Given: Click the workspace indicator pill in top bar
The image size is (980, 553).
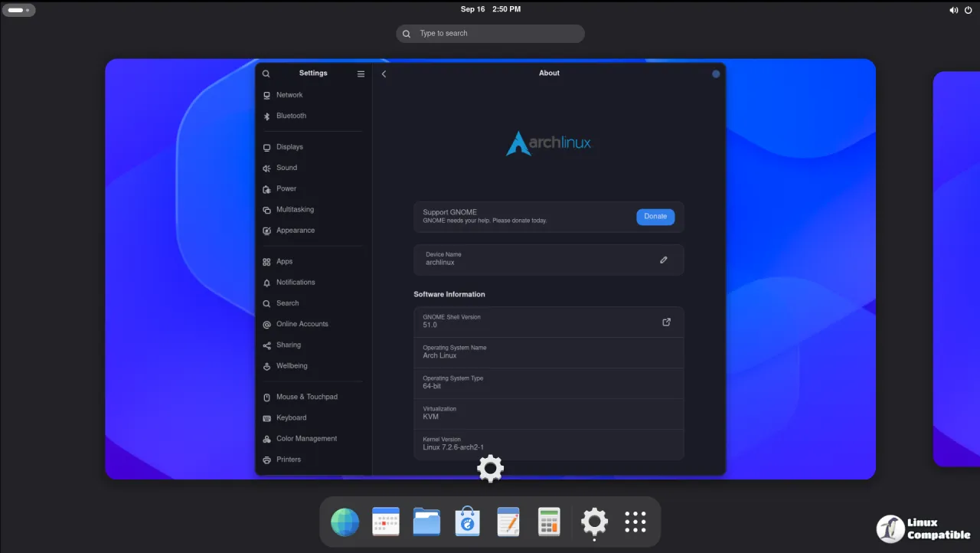Looking at the screenshot, I should 18,10.
